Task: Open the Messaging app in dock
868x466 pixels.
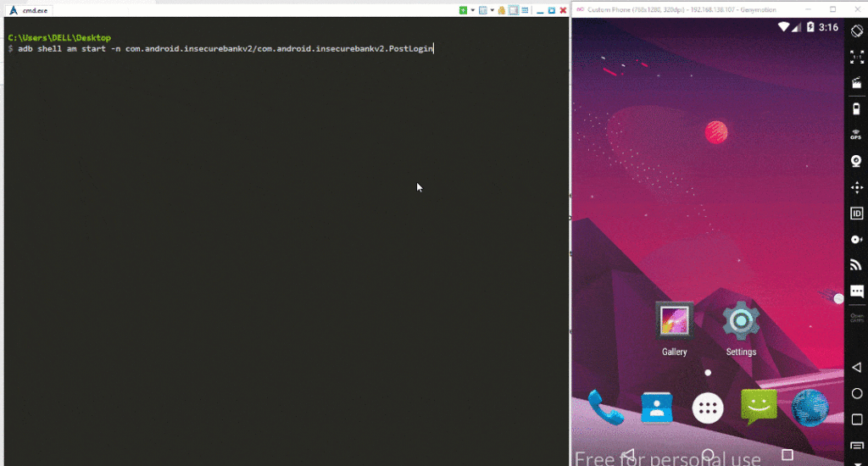Action: coord(759,408)
